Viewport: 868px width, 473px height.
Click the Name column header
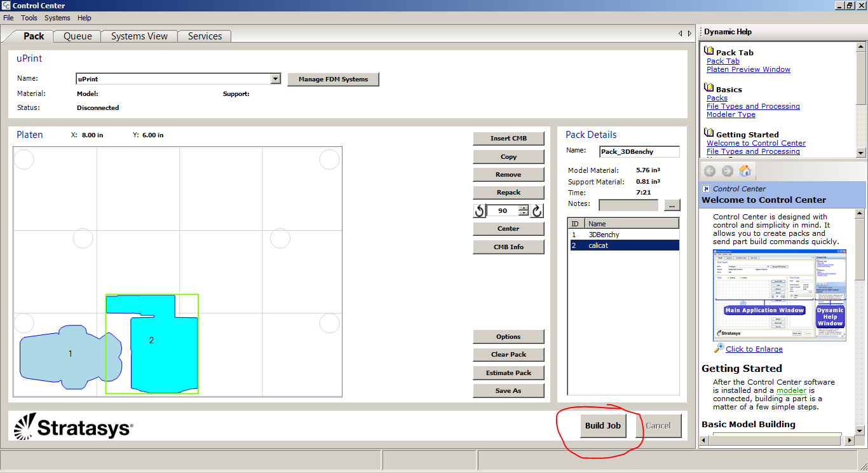coord(631,224)
